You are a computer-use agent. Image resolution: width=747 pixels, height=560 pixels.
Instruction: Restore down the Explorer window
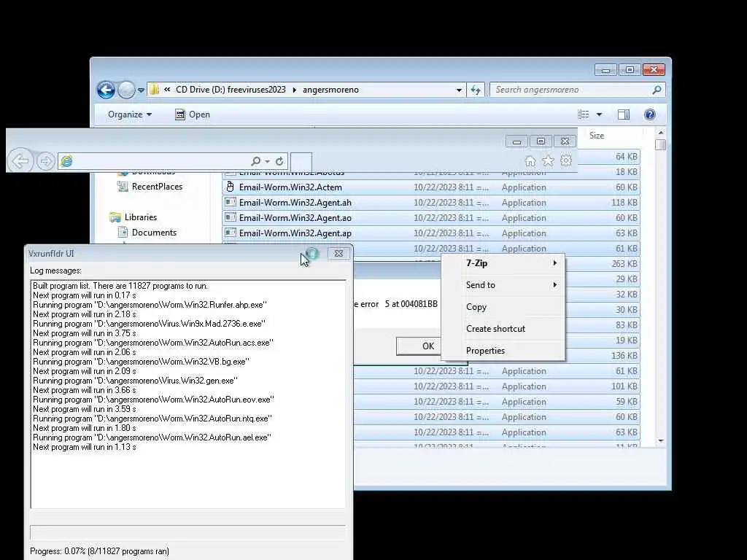(x=630, y=70)
